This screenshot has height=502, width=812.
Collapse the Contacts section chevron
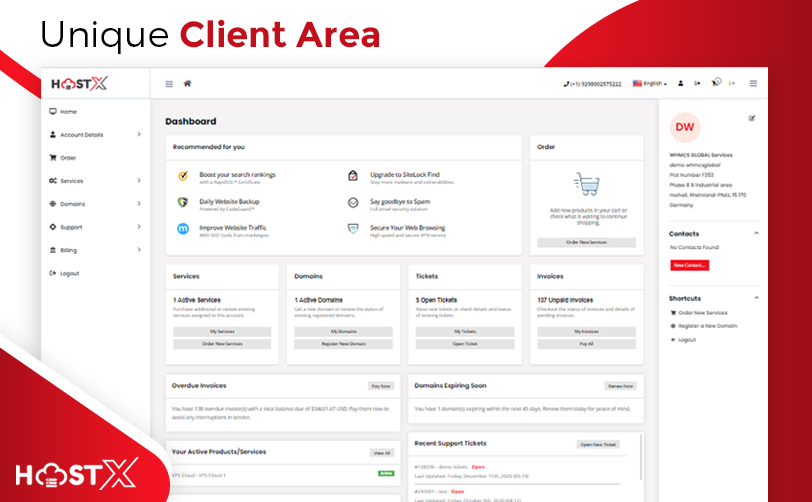pos(756,233)
